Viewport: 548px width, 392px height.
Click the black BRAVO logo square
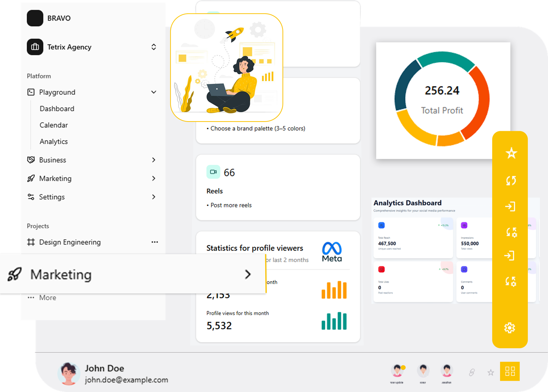35,18
